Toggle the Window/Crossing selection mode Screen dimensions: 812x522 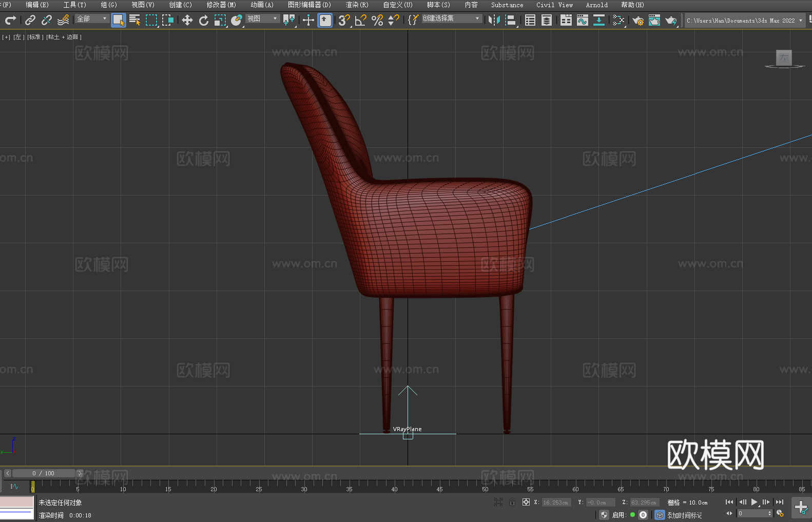pyautogui.click(x=168, y=20)
